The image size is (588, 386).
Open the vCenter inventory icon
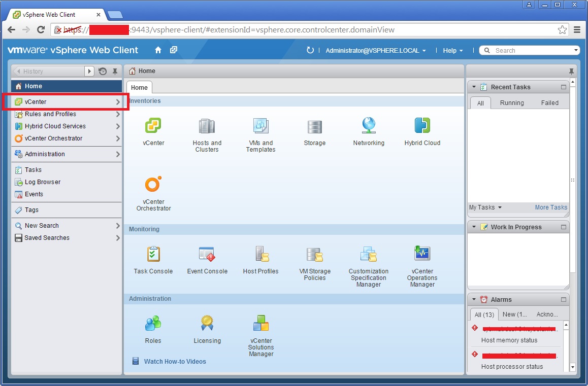tap(153, 126)
